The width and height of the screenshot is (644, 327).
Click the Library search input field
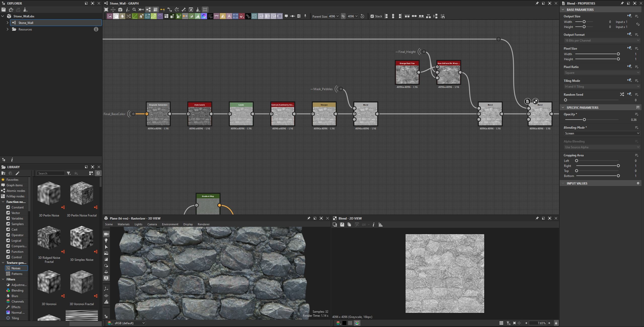point(51,173)
